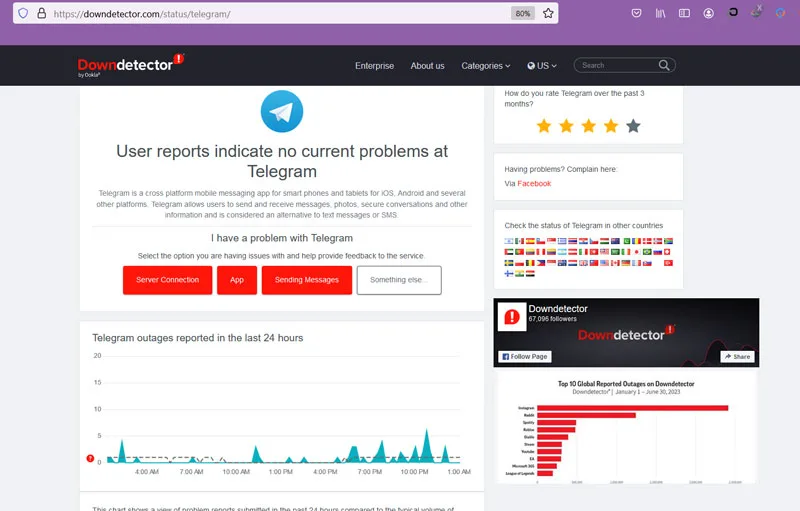Open the Enterprise menu item
Viewport: 800px width, 511px height.
[x=374, y=66]
